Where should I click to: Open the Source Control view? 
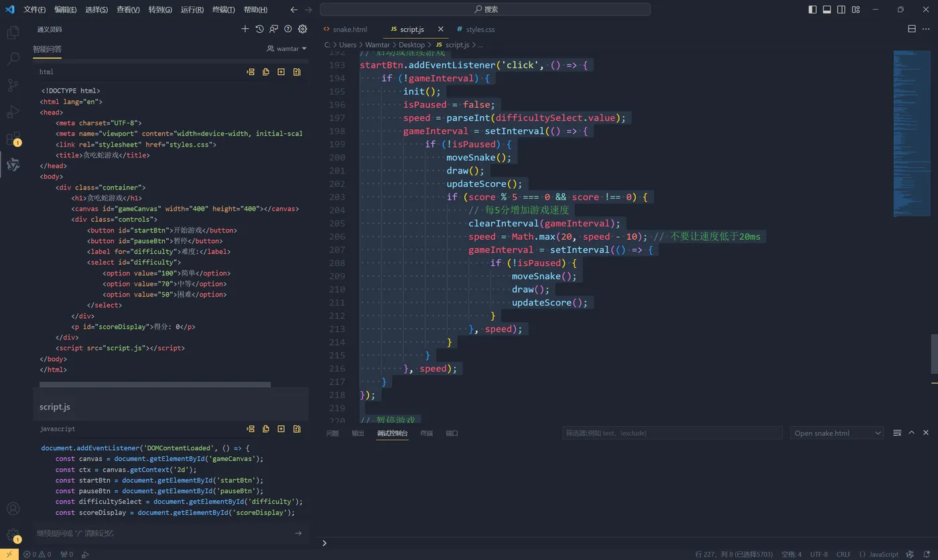tap(13, 85)
